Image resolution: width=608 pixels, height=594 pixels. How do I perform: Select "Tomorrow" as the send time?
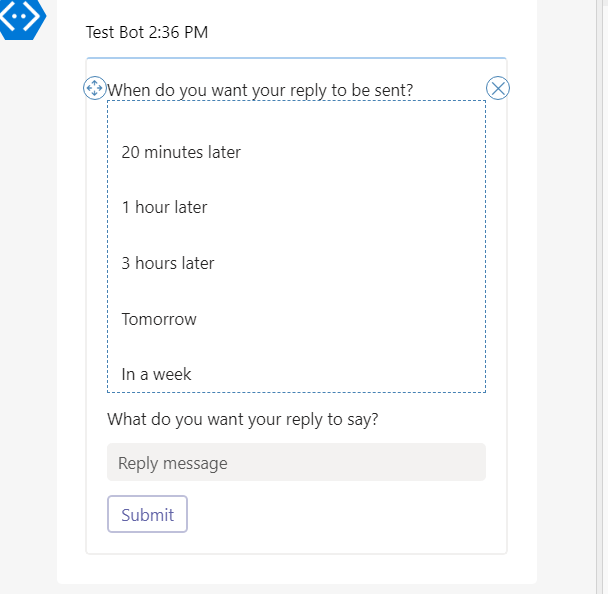(x=159, y=319)
